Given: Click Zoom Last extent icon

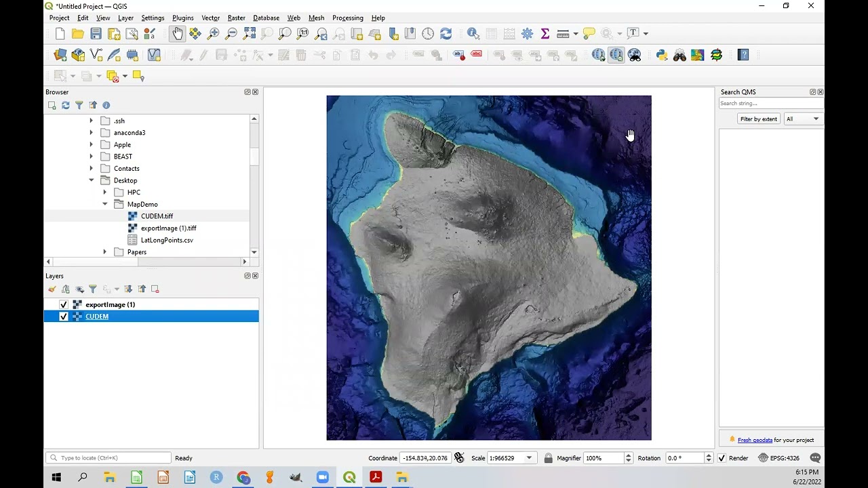Looking at the screenshot, I should 321,33.
